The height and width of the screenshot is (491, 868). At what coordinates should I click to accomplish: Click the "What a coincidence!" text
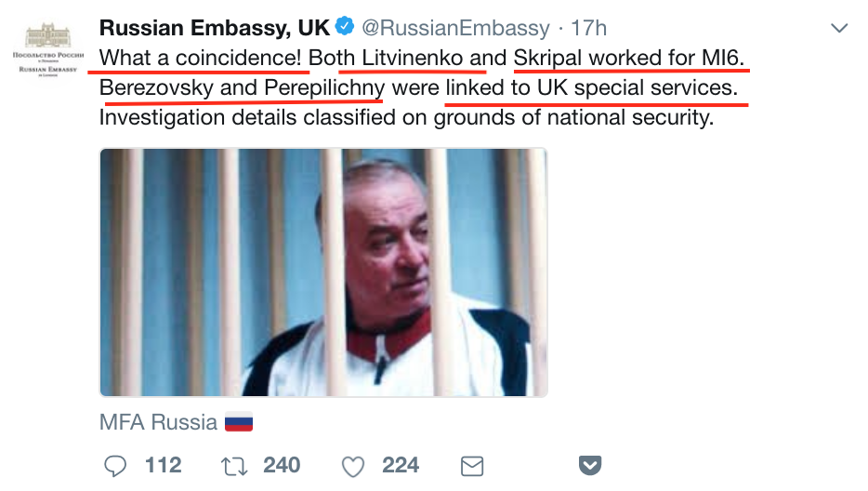click(201, 59)
